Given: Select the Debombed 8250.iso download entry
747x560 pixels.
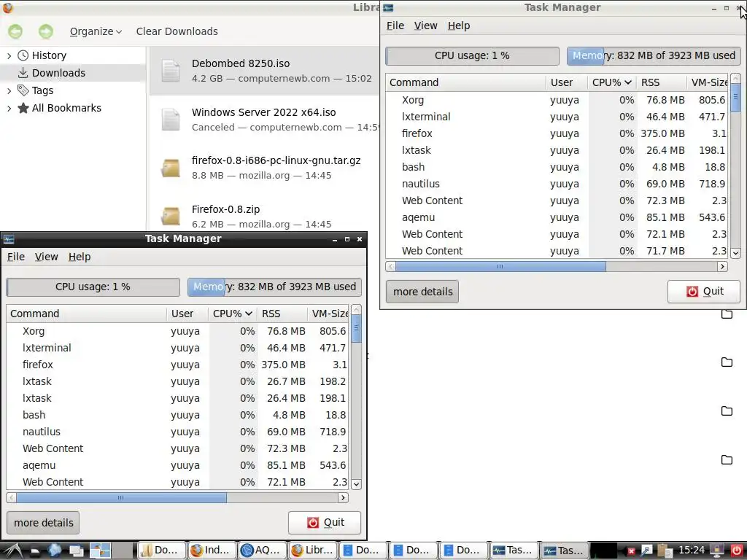Looking at the screenshot, I should click(264, 71).
